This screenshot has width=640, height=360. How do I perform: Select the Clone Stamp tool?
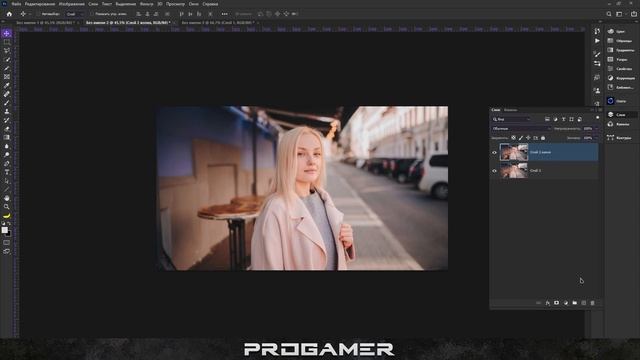tap(7, 111)
